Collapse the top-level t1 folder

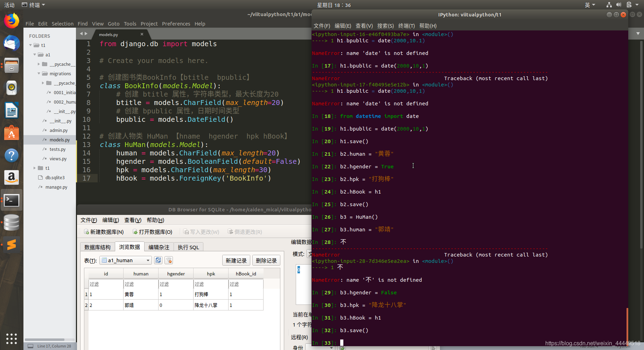click(30, 45)
